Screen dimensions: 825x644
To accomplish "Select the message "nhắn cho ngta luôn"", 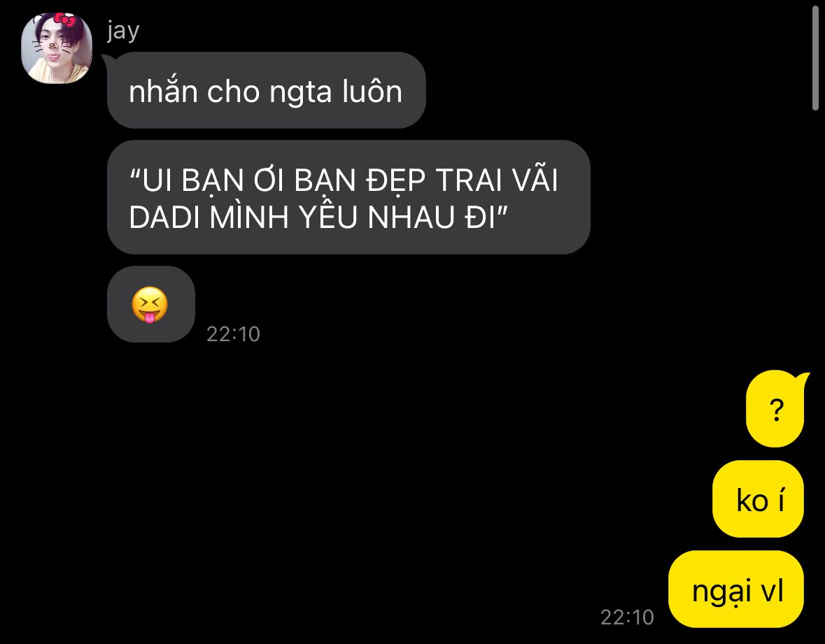I will 266,90.
